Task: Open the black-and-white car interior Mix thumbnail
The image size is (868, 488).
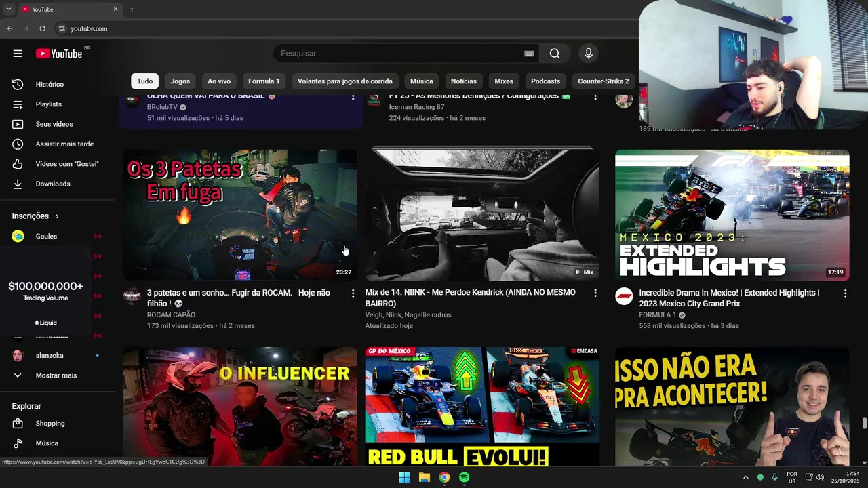Action: tap(482, 216)
